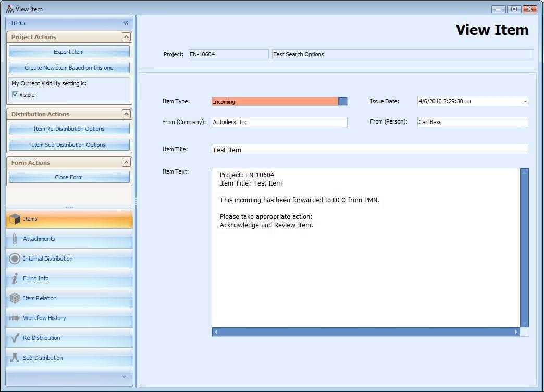This screenshot has width=544, height=392.
Task: Click the Sub-Distribution icon
Action: point(15,358)
